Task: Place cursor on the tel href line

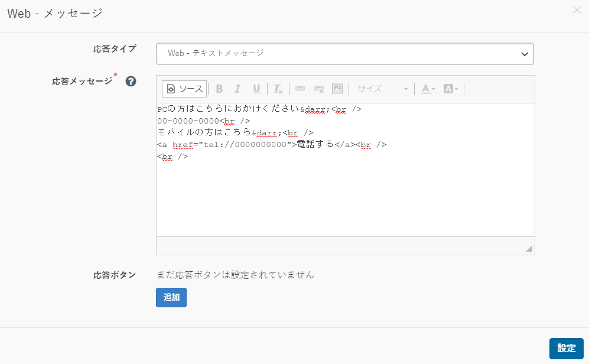Action: pos(272,145)
